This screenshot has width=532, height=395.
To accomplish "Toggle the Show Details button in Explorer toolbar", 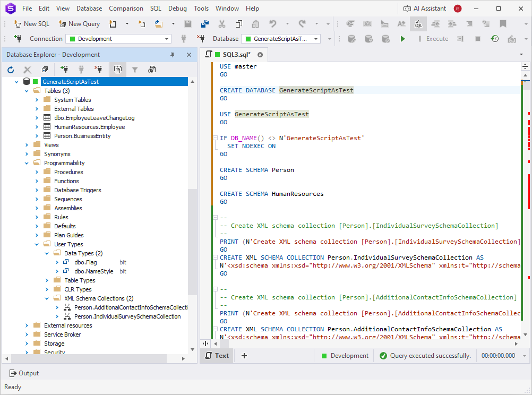I will tap(118, 70).
